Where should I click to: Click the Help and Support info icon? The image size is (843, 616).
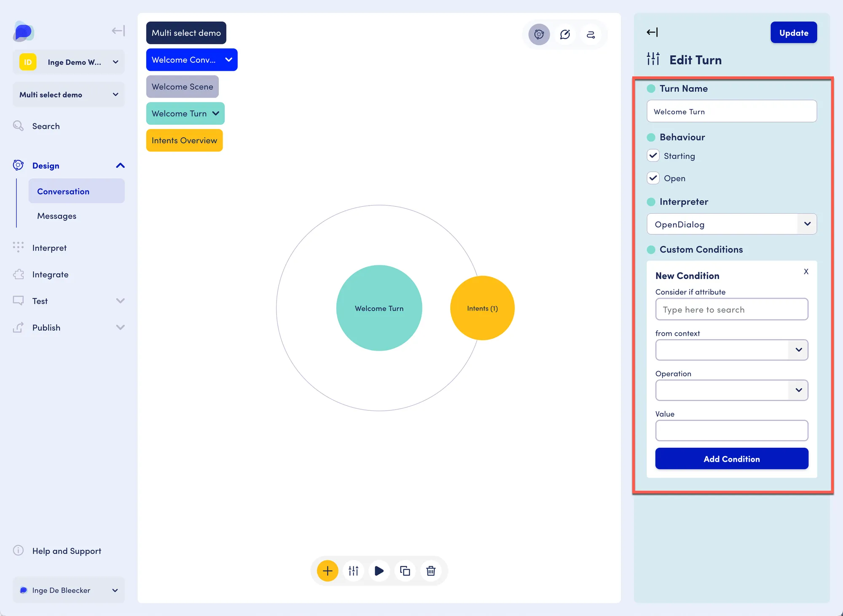tap(18, 550)
